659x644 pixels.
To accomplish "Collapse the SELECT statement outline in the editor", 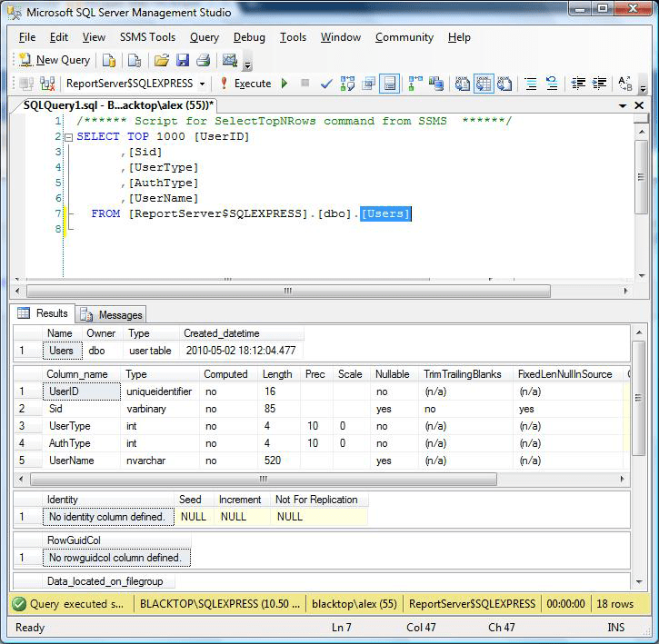I will point(67,137).
